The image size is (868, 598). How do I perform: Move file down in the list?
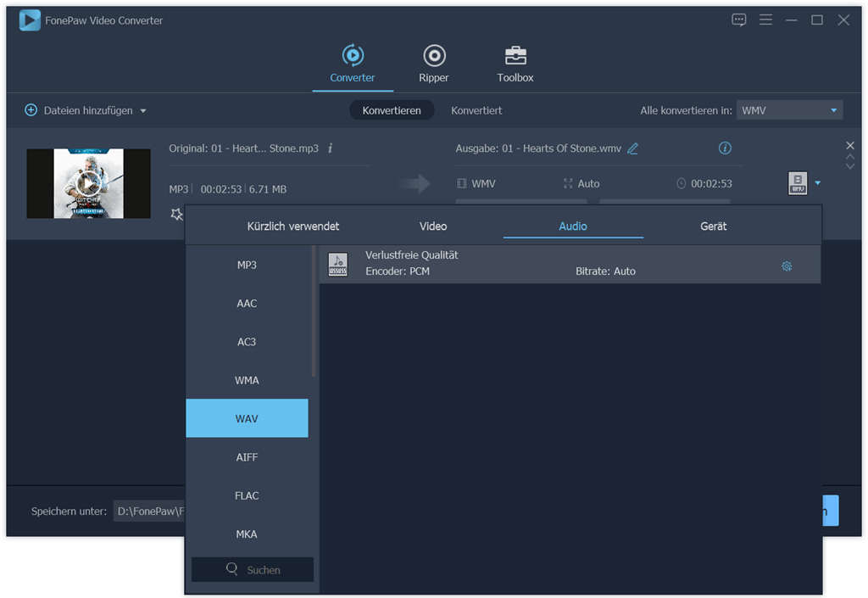click(850, 166)
